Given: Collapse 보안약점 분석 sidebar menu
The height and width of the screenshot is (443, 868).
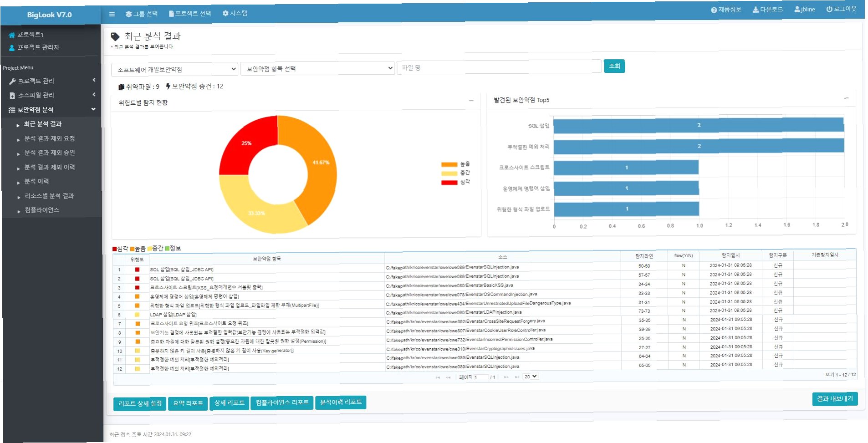Looking at the screenshot, I should [x=51, y=110].
